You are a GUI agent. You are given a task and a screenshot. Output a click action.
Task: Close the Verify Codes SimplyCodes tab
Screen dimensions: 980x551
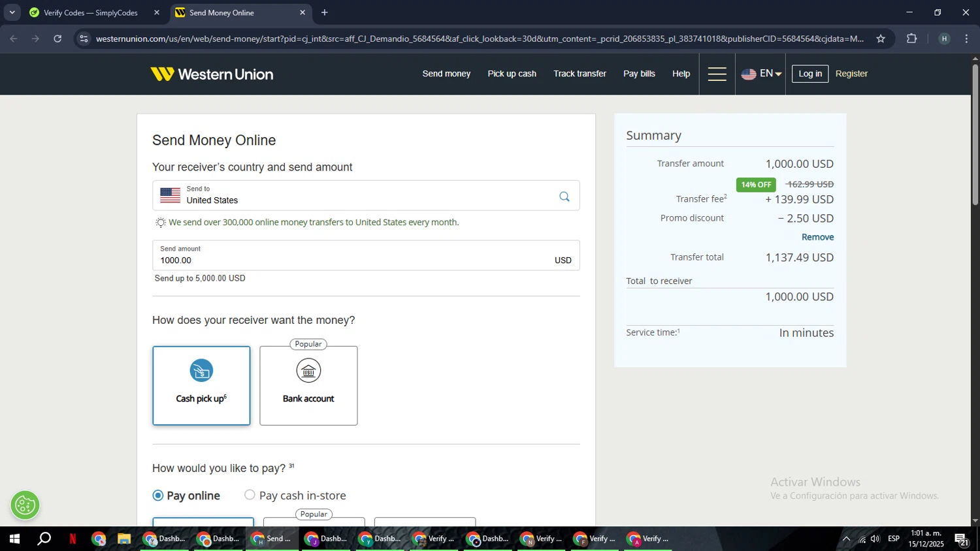157,12
